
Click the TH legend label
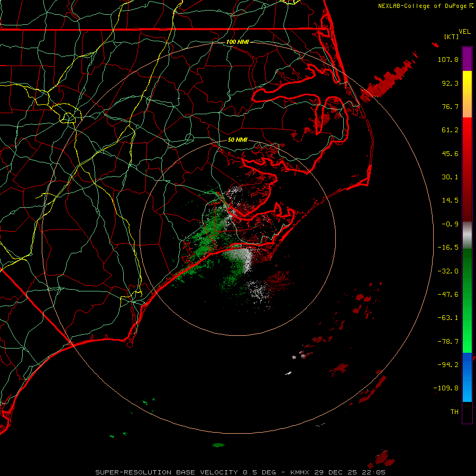point(454,412)
